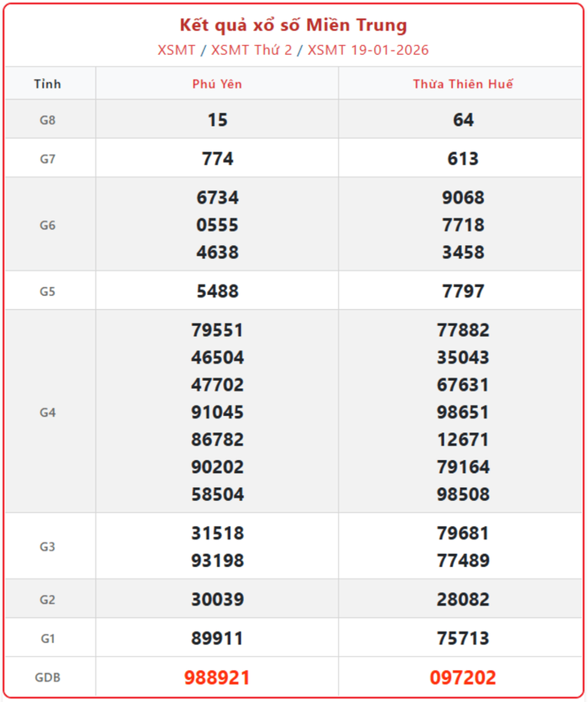Click the G8 row label
This screenshot has height=702, width=588.
pyautogui.click(x=48, y=119)
